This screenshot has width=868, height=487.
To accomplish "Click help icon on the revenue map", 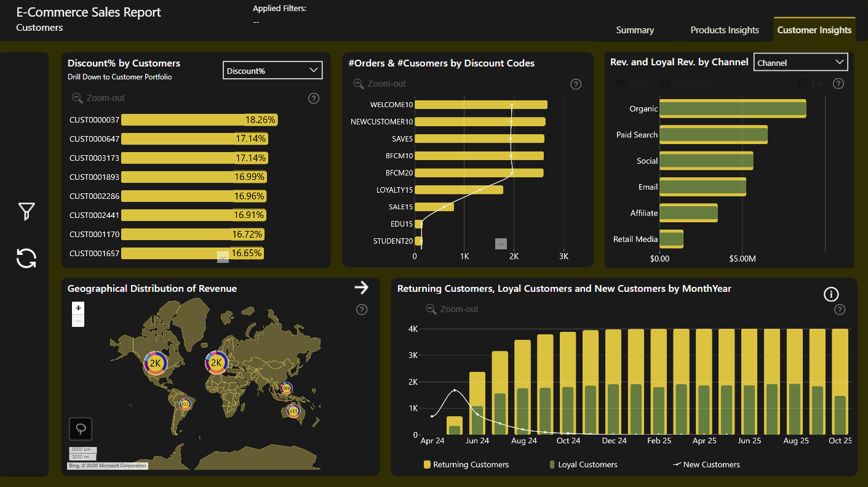I will pos(362,310).
